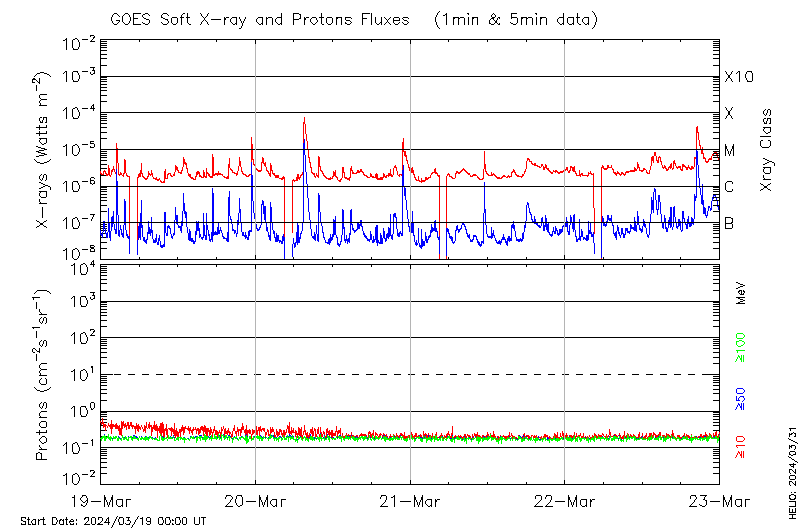The width and height of the screenshot is (800, 530).
Task: Click the green '≥100' MeV legend label
Action: click(741, 346)
